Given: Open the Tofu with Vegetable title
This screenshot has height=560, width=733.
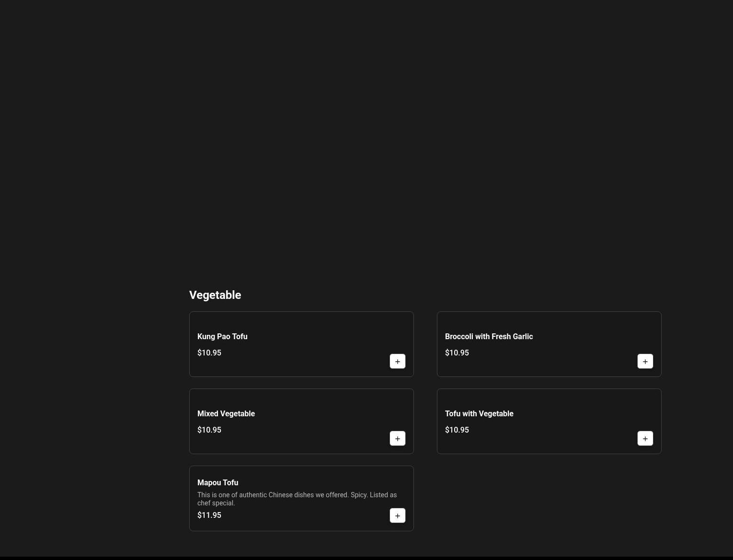Looking at the screenshot, I should pyautogui.click(x=479, y=413).
